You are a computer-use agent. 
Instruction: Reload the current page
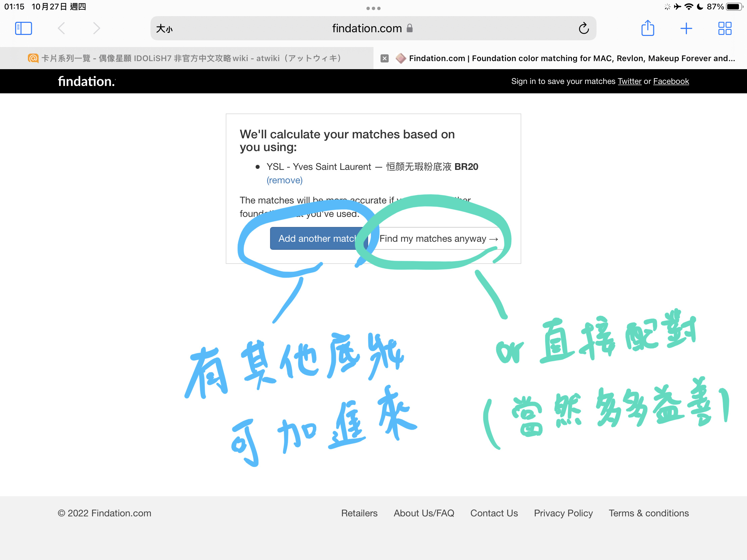tap(583, 28)
